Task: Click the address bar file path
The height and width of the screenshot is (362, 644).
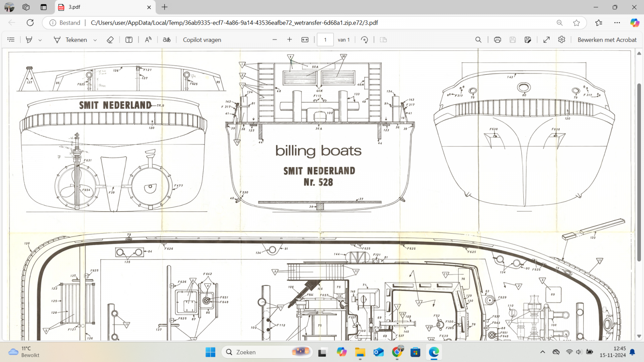Action: (x=234, y=23)
